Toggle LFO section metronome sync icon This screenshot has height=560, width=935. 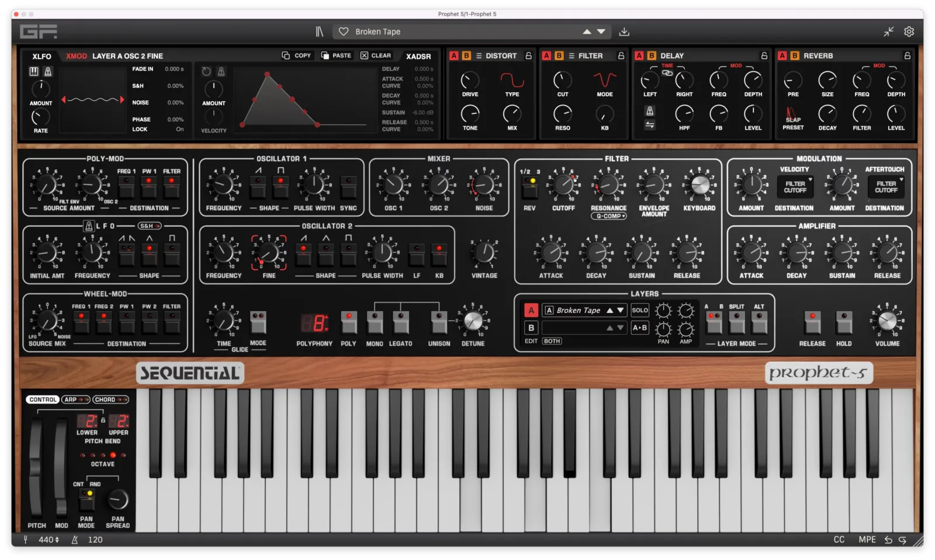[89, 226]
